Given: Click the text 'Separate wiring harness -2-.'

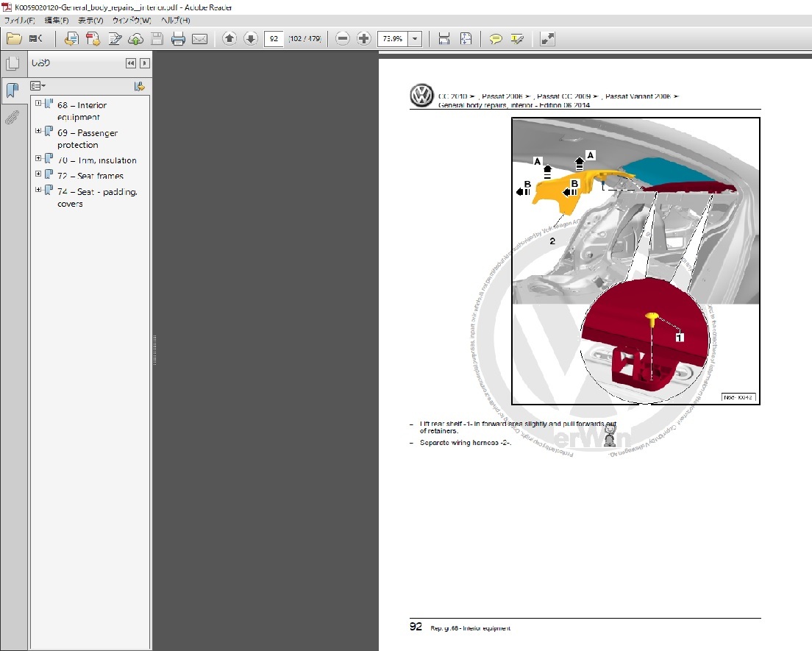Looking at the screenshot, I should coord(466,443).
